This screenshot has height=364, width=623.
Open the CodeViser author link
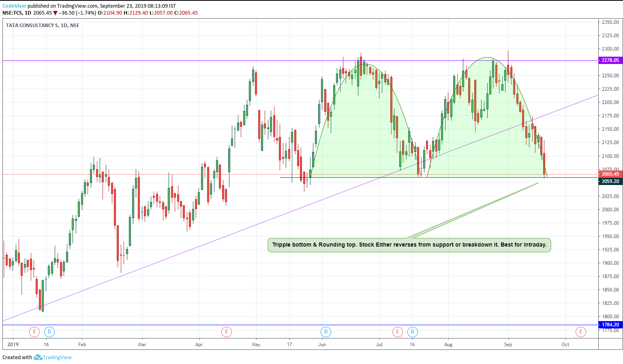pyautogui.click(x=14, y=6)
